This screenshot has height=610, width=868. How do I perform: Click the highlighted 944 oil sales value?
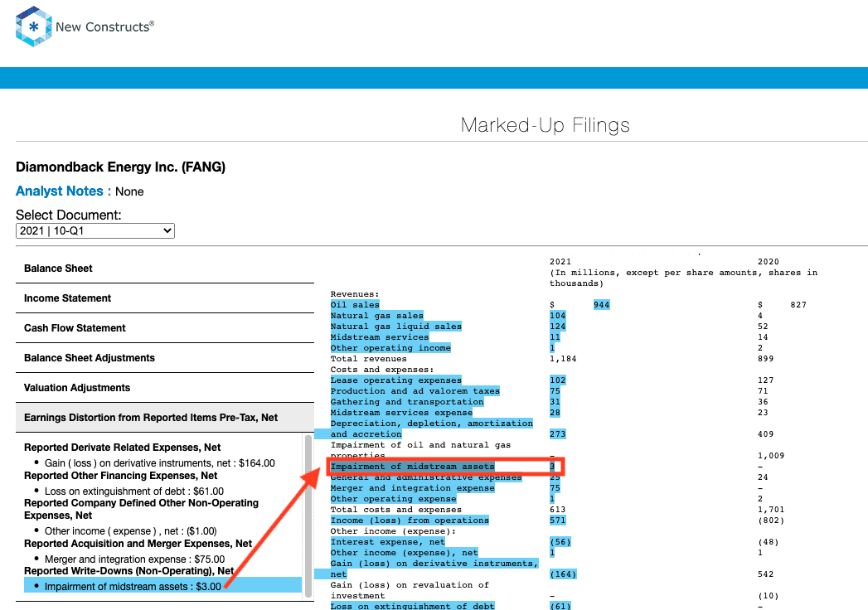pyautogui.click(x=602, y=304)
